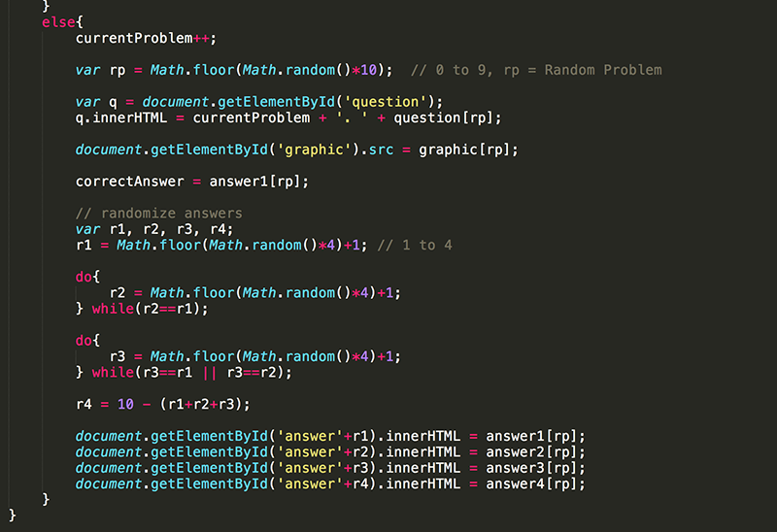
Task: Click the '// 1 to 4' comment
Action: coord(415,245)
